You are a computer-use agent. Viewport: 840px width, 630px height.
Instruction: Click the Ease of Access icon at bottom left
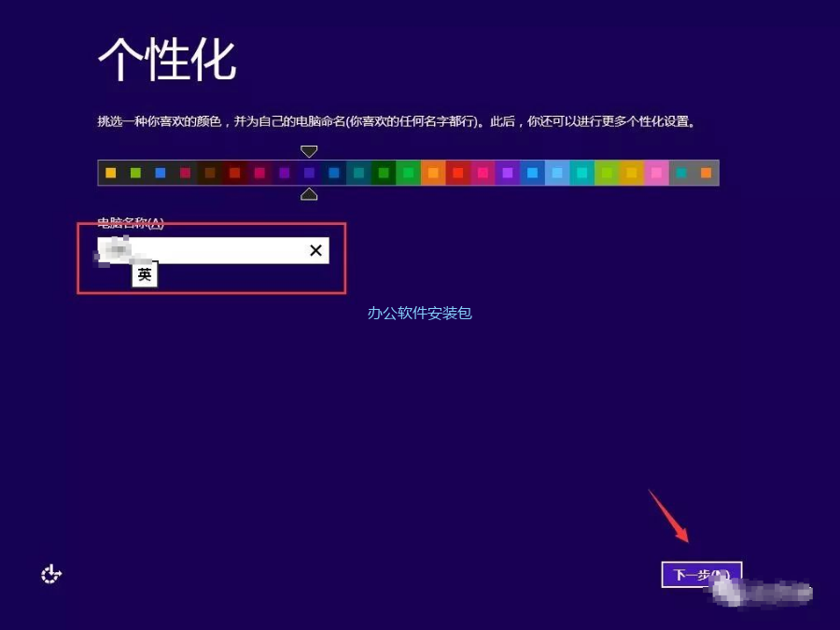pos(50,573)
